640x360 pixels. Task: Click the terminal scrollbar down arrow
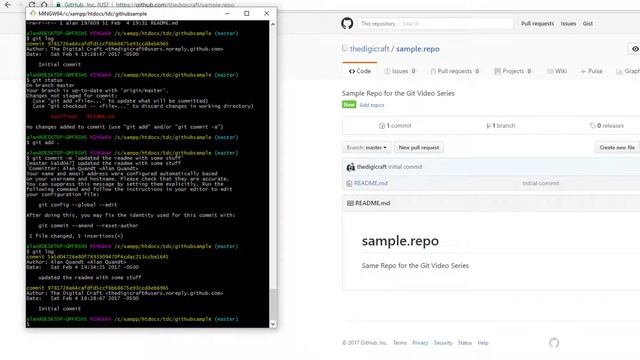[273, 324]
